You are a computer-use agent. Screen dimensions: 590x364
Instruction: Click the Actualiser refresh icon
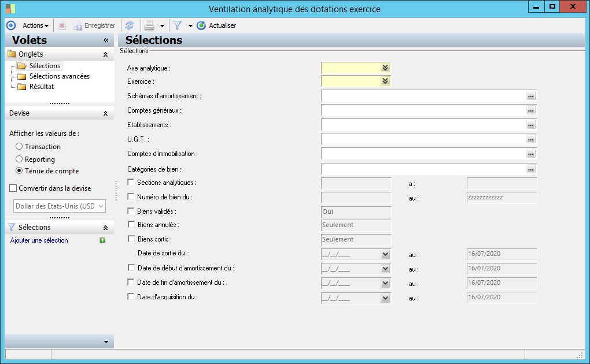click(x=201, y=25)
